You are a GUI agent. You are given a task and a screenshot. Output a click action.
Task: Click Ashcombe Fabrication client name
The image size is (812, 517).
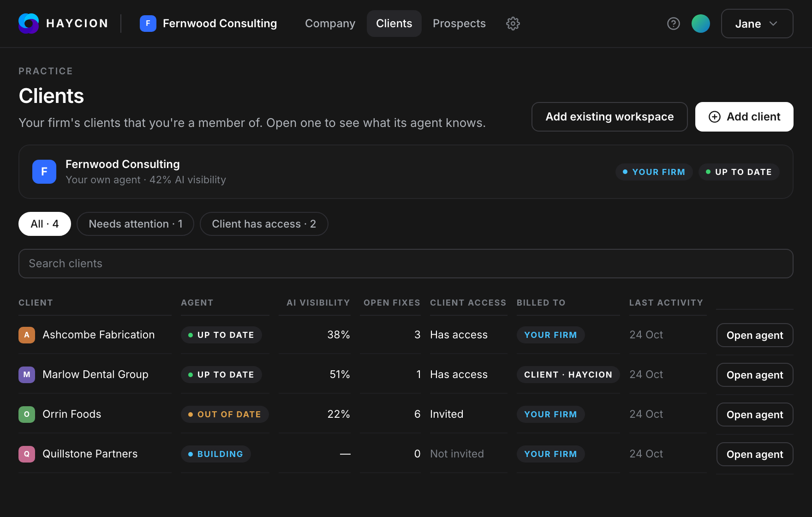click(x=99, y=335)
